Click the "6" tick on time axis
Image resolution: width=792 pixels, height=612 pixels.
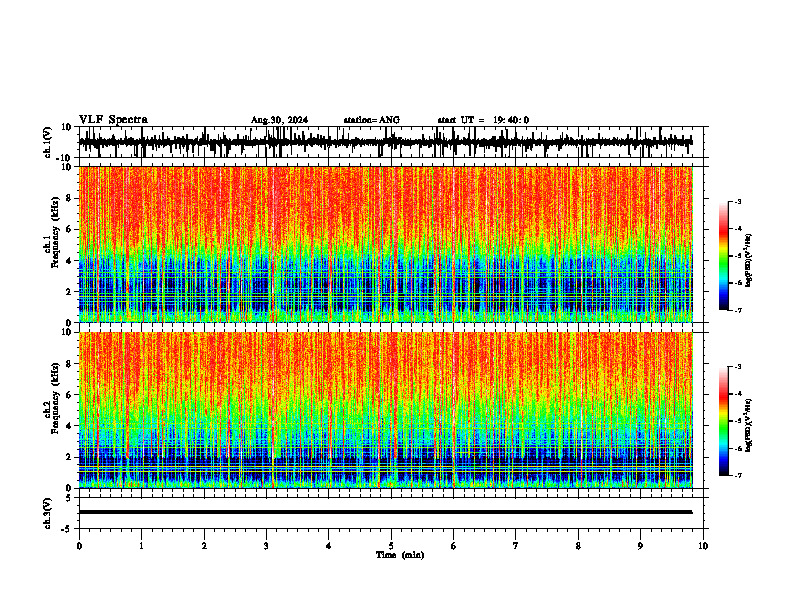click(x=454, y=546)
